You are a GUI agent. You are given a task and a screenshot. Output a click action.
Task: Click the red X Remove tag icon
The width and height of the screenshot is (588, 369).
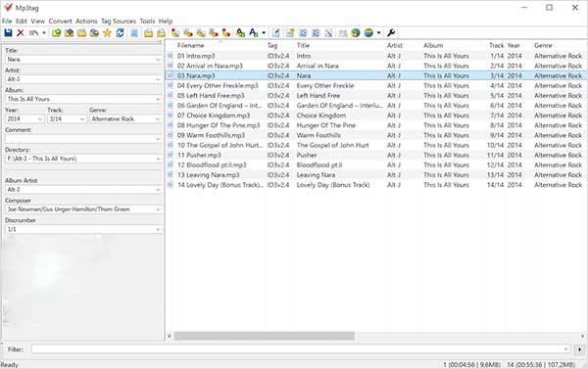[x=21, y=33]
